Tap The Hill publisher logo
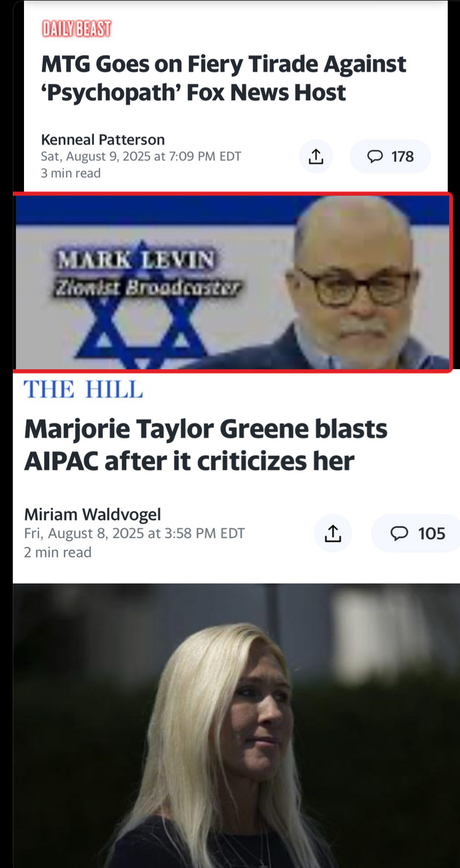The image size is (460, 868). [x=83, y=389]
